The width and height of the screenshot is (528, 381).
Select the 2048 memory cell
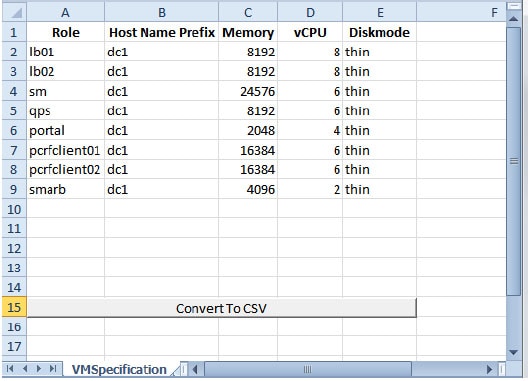(248, 130)
